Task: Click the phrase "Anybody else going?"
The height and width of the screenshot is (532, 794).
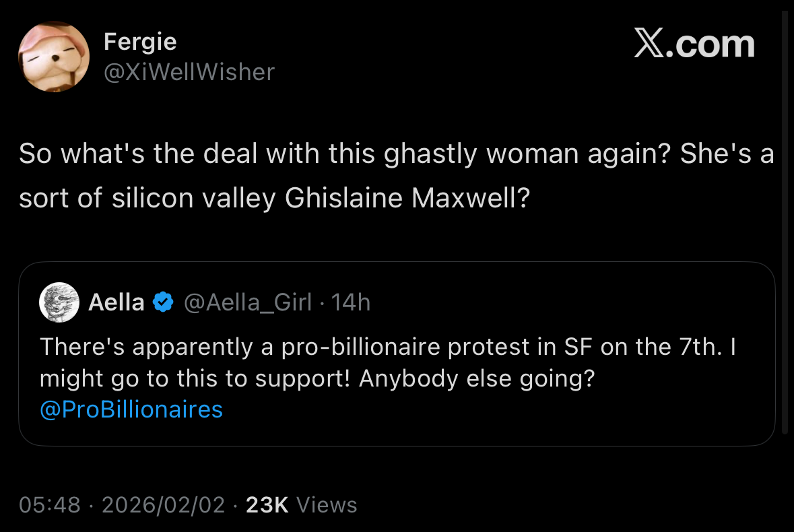Action: click(x=477, y=378)
